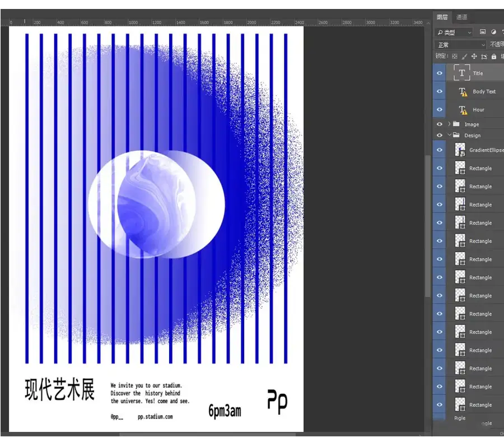
Task: Click the pixel layer filter icon
Action: pos(483,32)
